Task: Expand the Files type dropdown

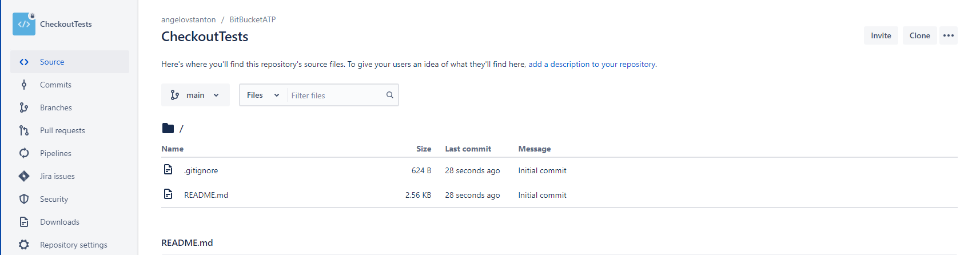Action: pyautogui.click(x=263, y=95)
